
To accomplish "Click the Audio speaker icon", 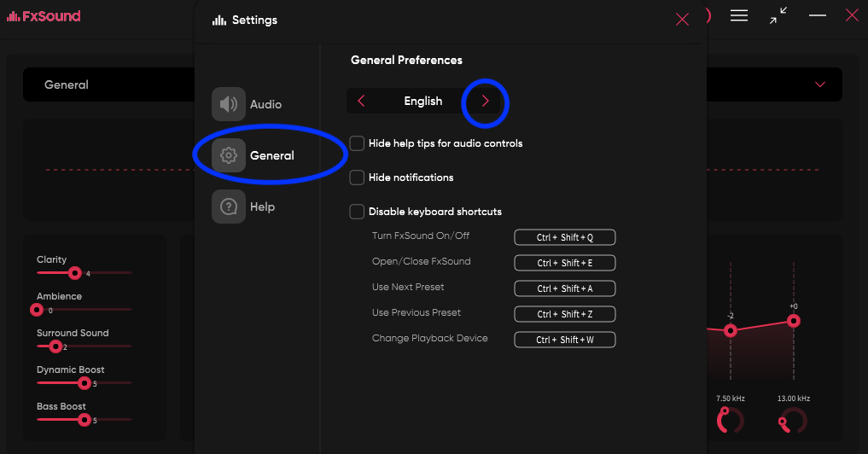I will [x=229, y=104].
